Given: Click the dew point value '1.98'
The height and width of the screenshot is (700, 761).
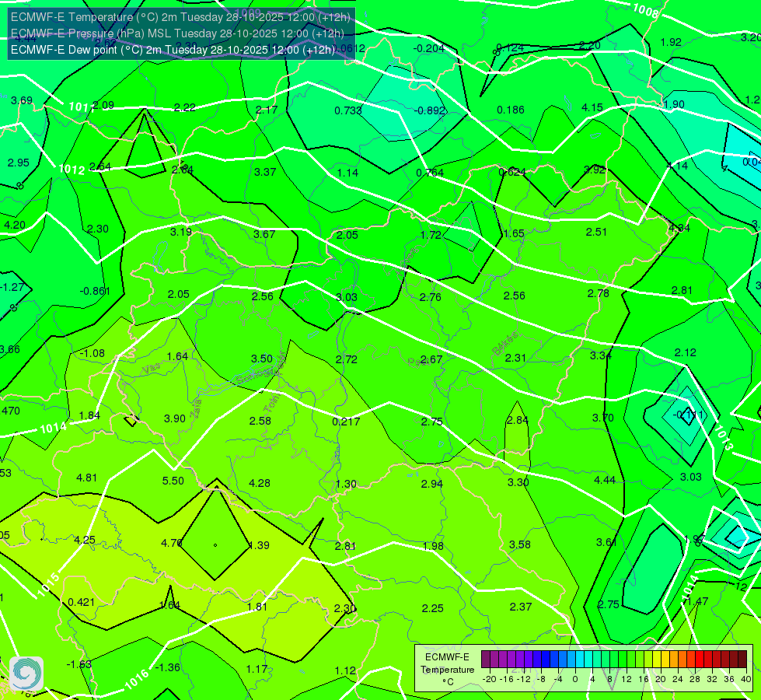Looking at the screenshot, I should [x=433, y=546].
